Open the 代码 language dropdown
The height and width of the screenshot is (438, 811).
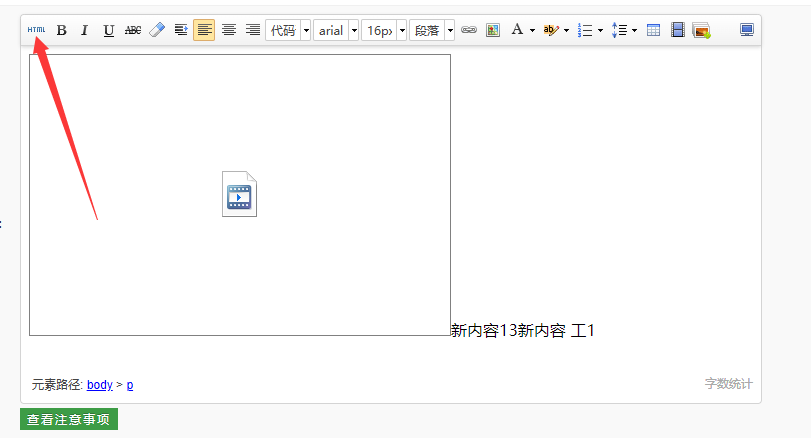pyautogui.click(x=288, y=31)
